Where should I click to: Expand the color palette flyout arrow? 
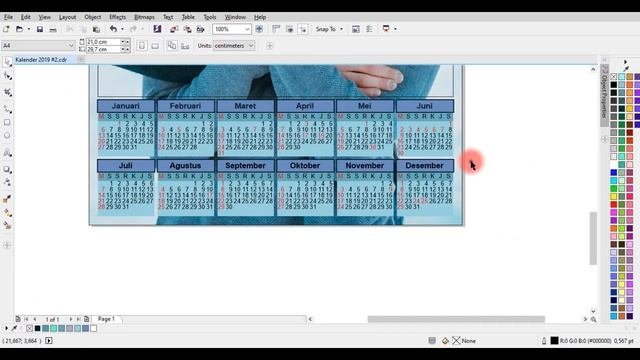point(625,62)
